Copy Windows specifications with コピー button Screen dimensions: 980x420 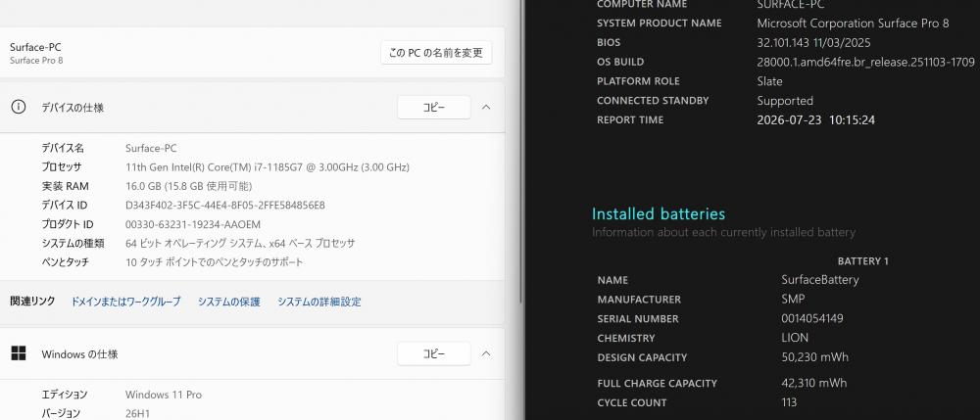click(x=434, y=353)
